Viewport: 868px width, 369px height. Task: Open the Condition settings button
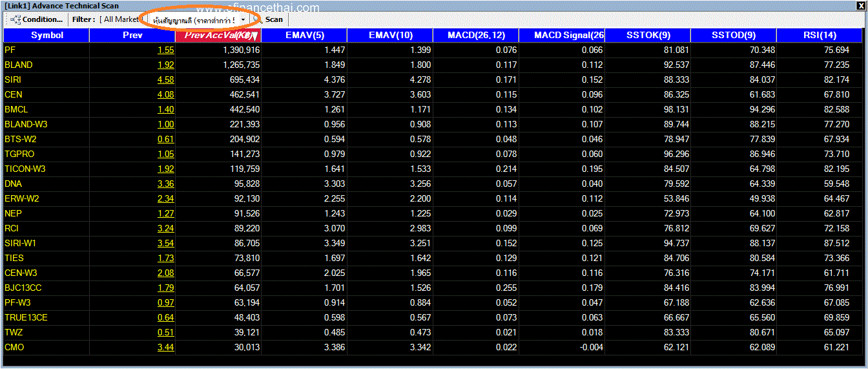[37, 19]
